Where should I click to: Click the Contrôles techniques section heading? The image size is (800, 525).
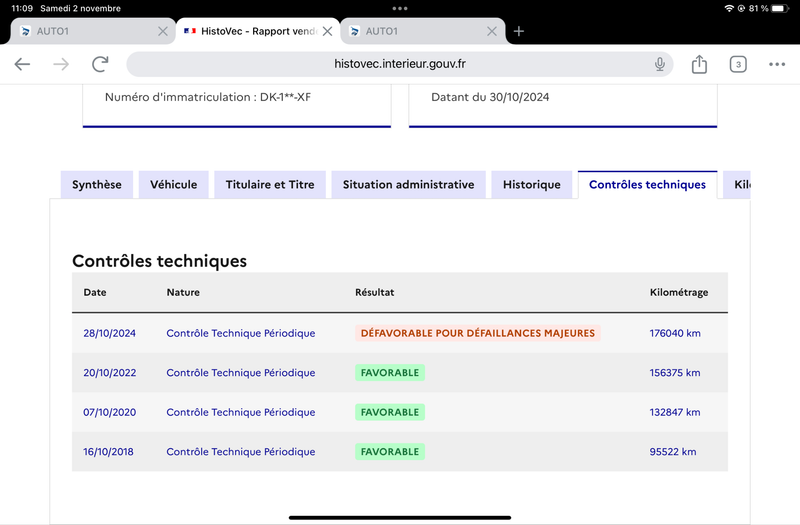pyautogui.click(x=159, y=261)
